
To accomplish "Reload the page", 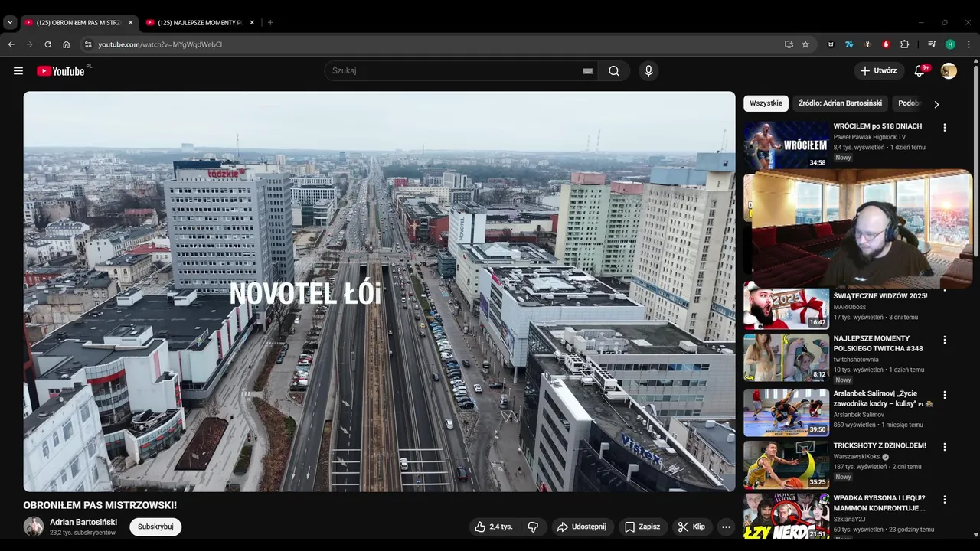I will (x=47, y=44).
